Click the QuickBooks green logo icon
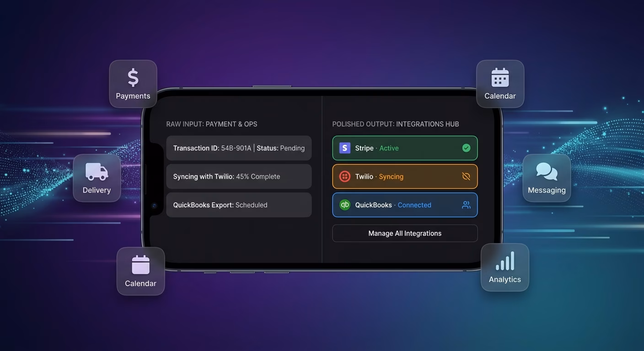Screen dimensions: 644x351 (345, 205)
